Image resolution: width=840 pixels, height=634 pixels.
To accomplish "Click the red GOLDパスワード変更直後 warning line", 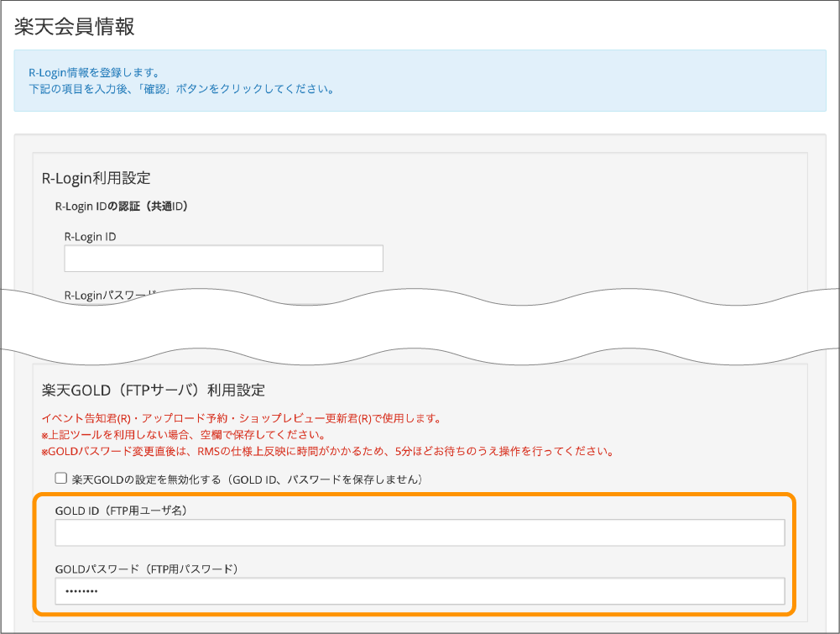I will tap(327, 451).
